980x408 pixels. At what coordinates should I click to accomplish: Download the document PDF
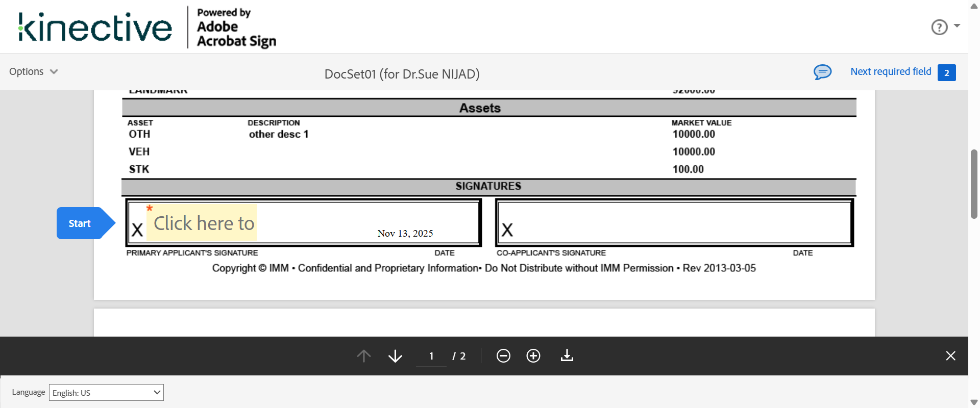click(567, 355)
